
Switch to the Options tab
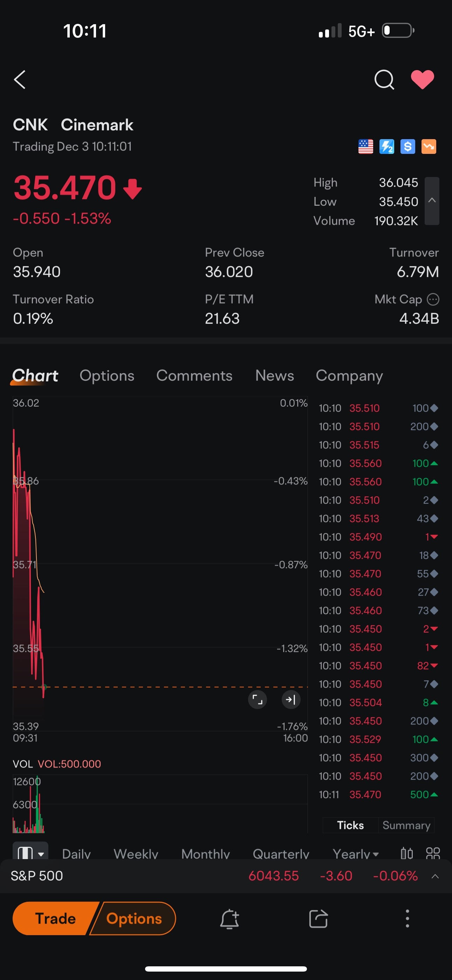pos(107,375)
